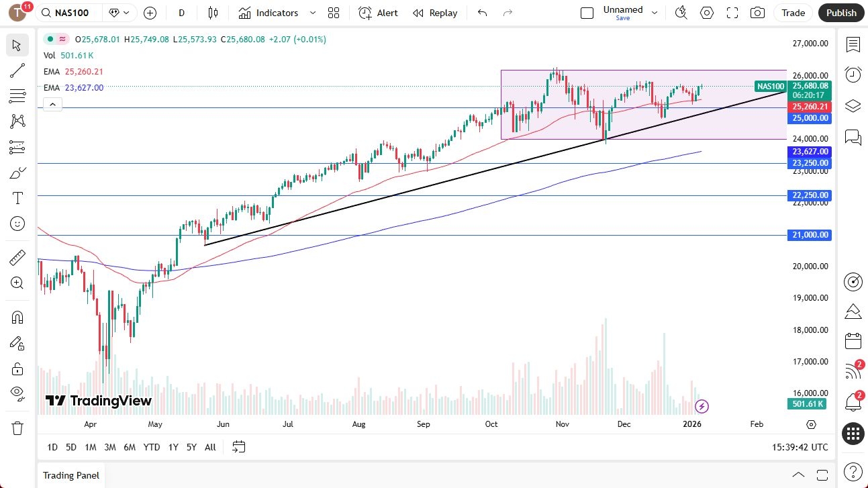Switch to the 1Y timeframe

(173, 446)
